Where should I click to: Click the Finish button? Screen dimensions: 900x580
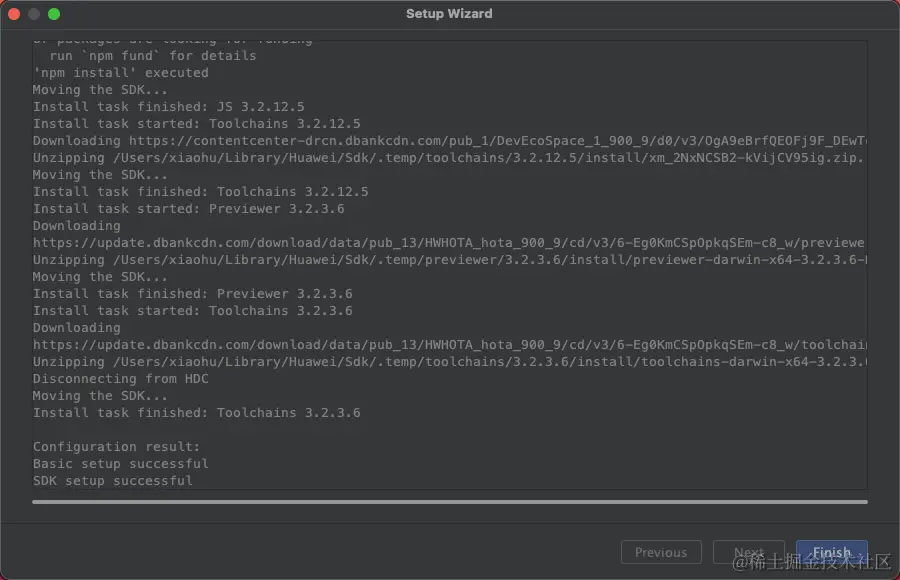coord(831,552)
